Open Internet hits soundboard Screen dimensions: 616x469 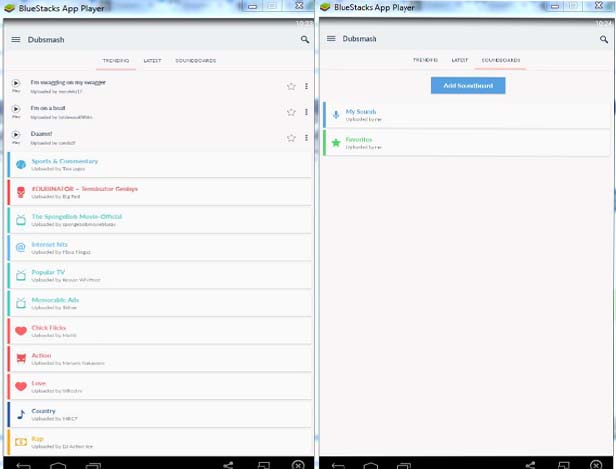[x=160, y=247]
